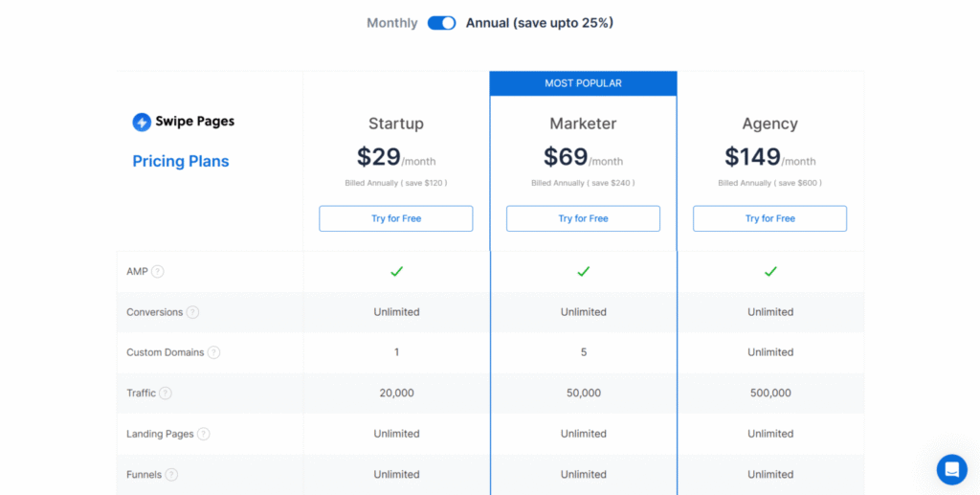Open the chat widget bubble icon
This screenshot has height=495, width=980.
click(952, 469)
